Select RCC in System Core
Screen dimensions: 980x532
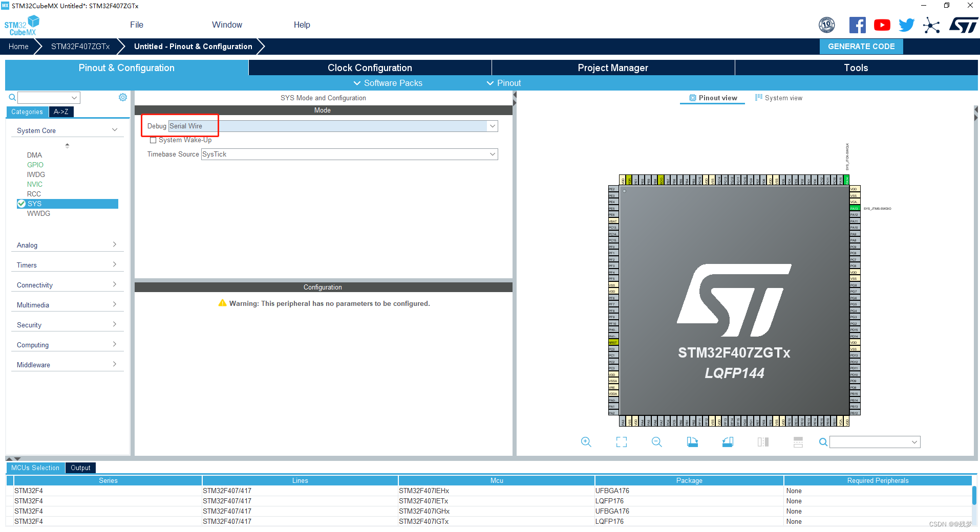pos(34,194)
